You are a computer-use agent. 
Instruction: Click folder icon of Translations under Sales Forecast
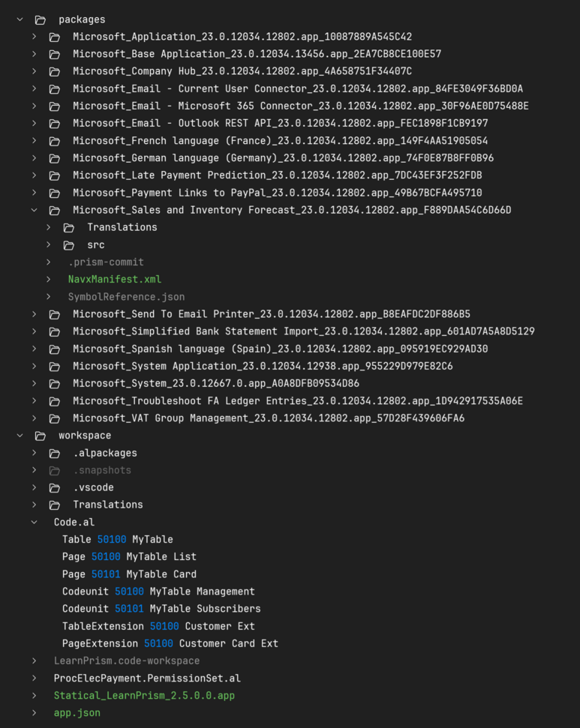point(69,227)
